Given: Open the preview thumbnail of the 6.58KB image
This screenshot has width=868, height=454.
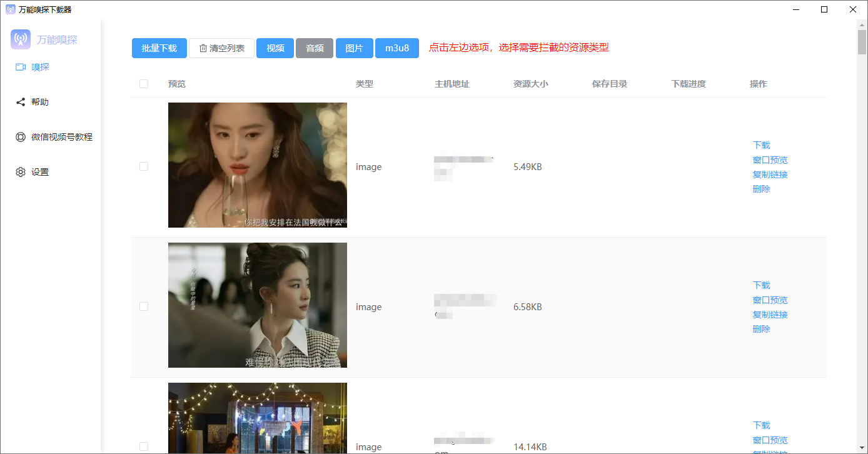Looking at the screenshot, I should [258, 305].
